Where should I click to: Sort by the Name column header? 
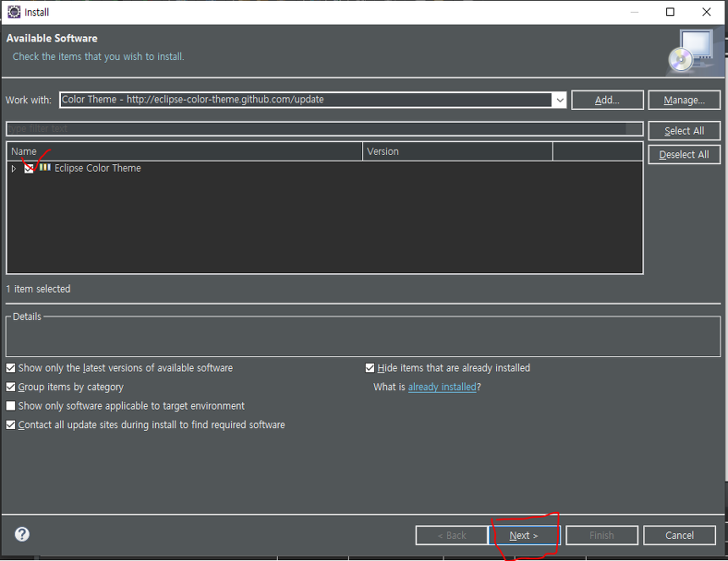coord(185,151)
